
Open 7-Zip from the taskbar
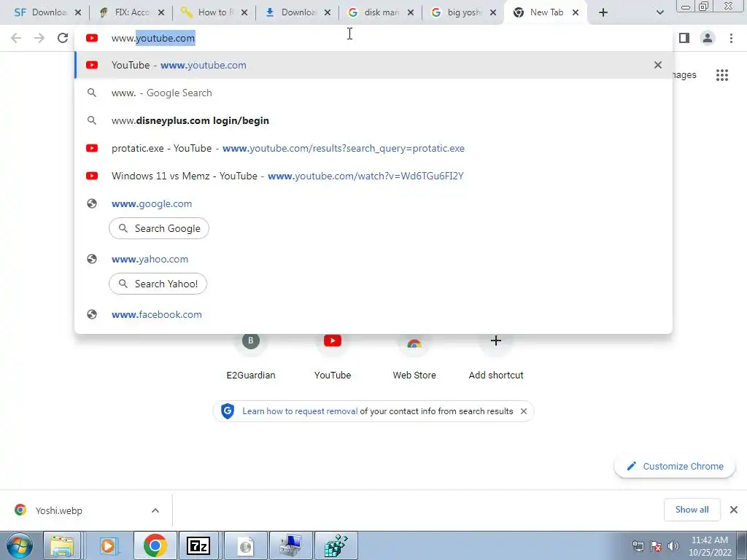(x=199, y=545)
